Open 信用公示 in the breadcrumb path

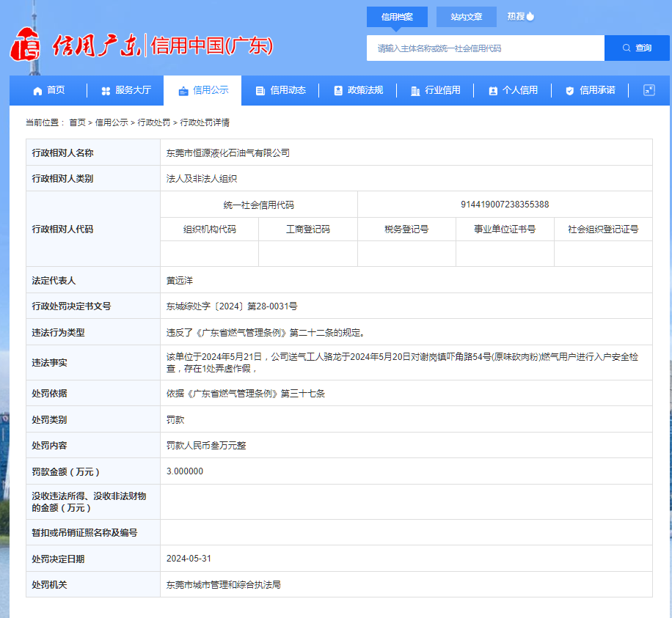tap(111, 122)
